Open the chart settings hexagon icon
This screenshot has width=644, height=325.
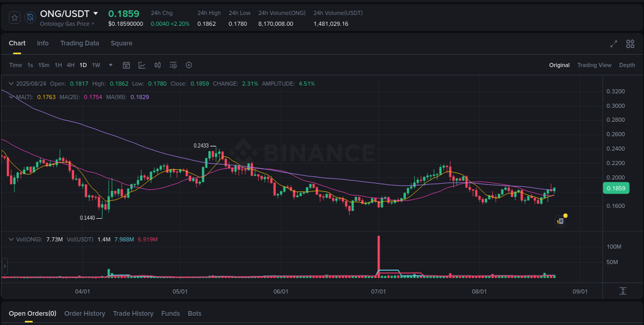coord(189,65)
